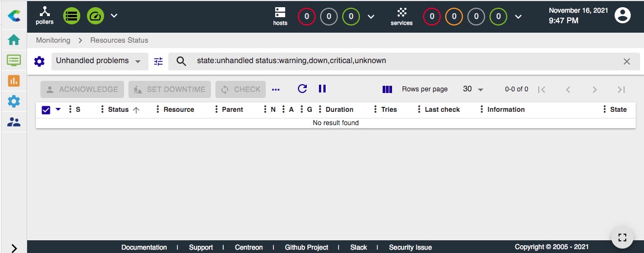Open the Administration users icon in sidebar
This screenshot has width=644, height=253.
(x=14, y=122)
